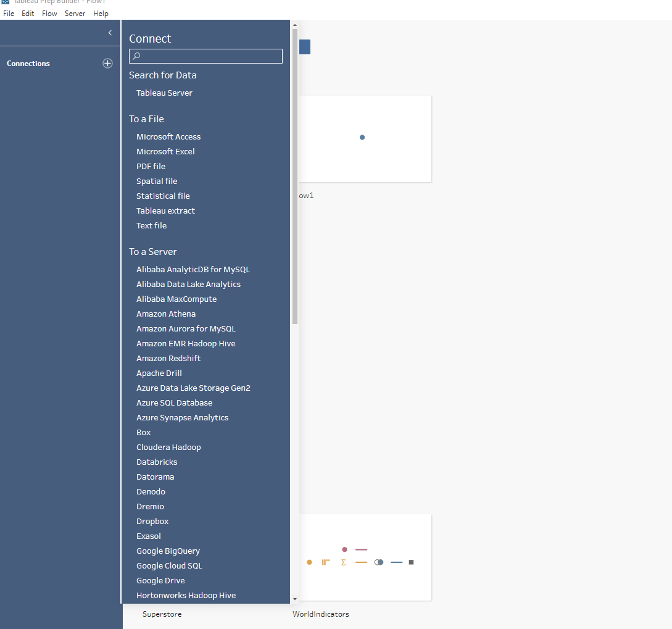Viewport: 672px width, 629px height.
Task: Click the Tableau Prep Builder app icon in the title bar
Action: click(x=5, y=2)
